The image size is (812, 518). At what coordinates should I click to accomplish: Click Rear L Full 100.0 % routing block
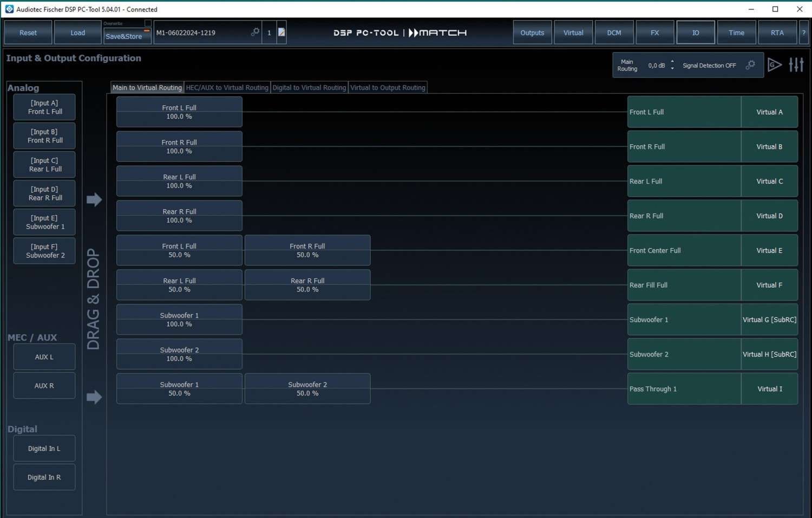pyautogui.click(x=179, y=181)
